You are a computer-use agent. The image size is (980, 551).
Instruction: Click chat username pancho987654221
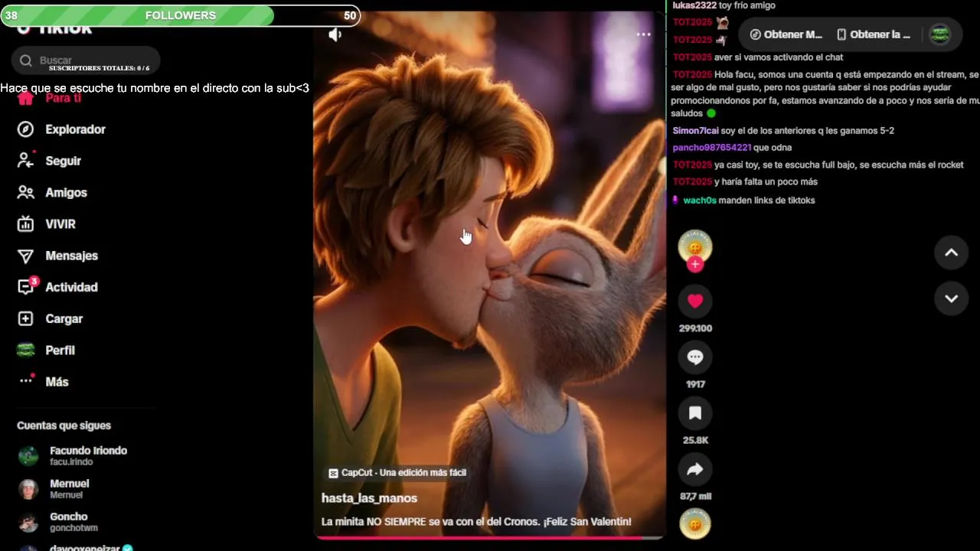(x=711, y=148)
